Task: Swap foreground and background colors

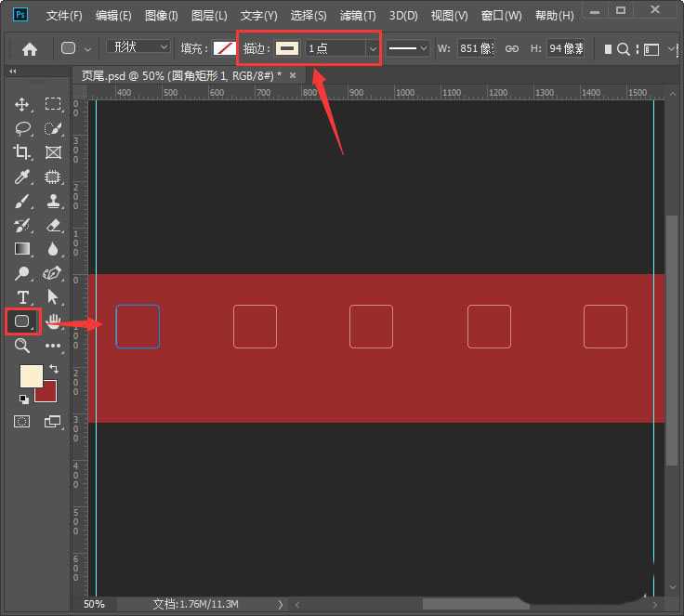Action: click(x=53, y=369)
